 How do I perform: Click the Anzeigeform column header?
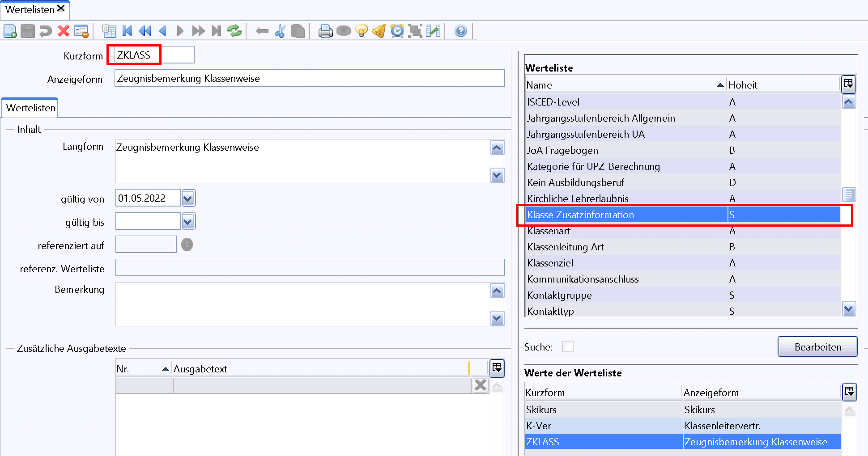pos(762,393)
